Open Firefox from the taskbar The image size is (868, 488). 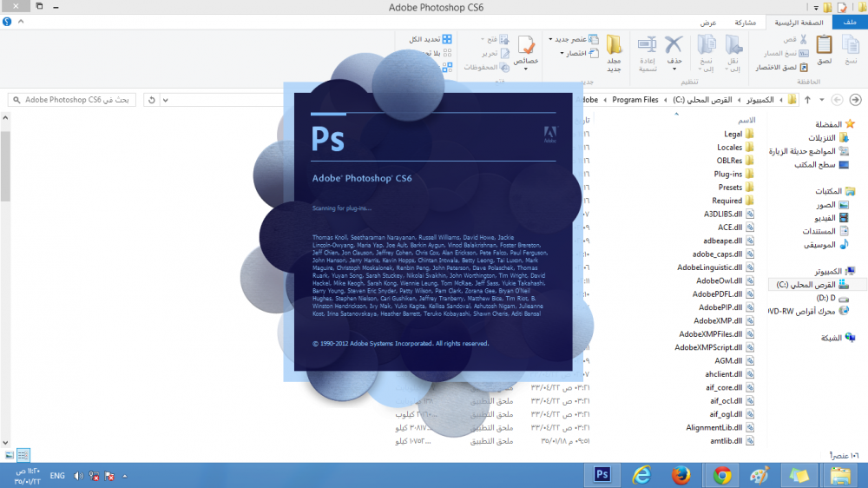click(681, 474)
